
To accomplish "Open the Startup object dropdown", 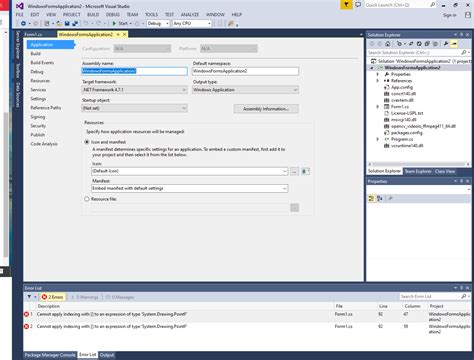I will pyautogui.click(x=134, y=108).
